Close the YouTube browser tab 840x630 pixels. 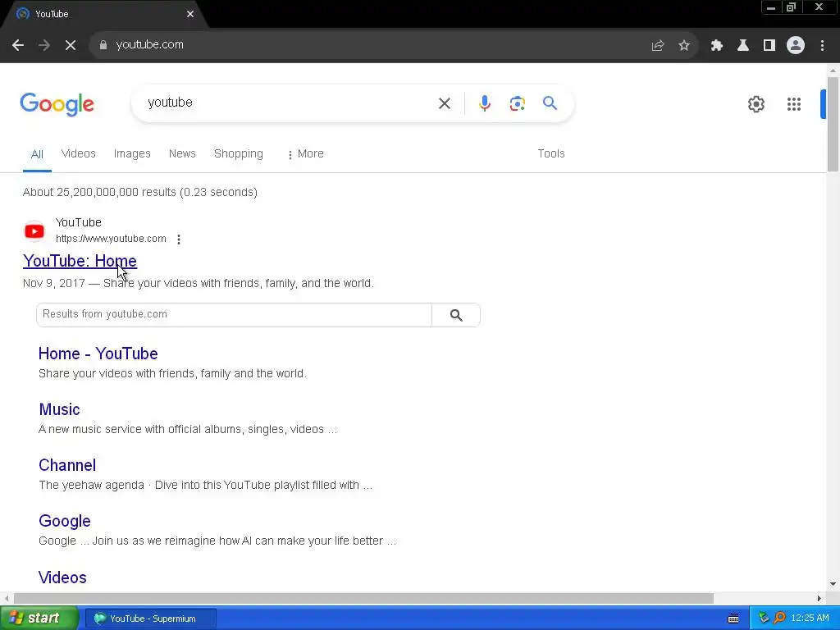[x=190, y=14]
